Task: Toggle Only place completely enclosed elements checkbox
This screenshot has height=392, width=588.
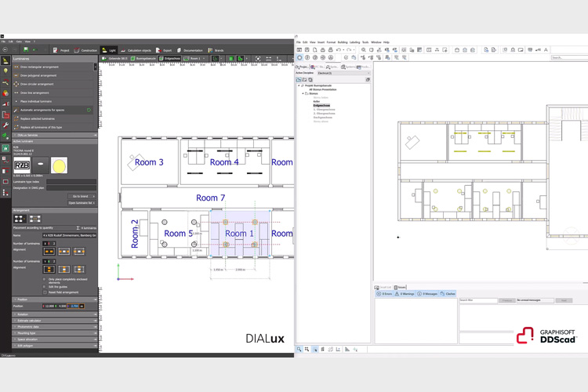Action: (x=45, y=279)
